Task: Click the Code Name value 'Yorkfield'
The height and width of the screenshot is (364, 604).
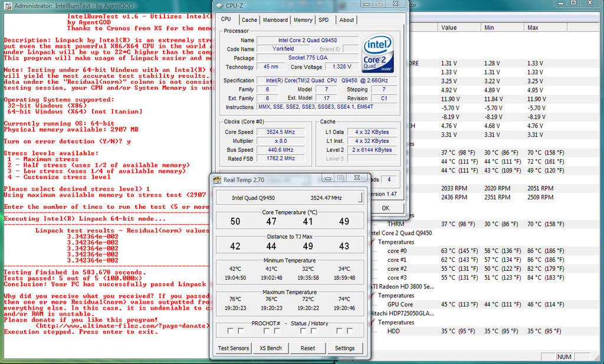Action: point(283,49)
